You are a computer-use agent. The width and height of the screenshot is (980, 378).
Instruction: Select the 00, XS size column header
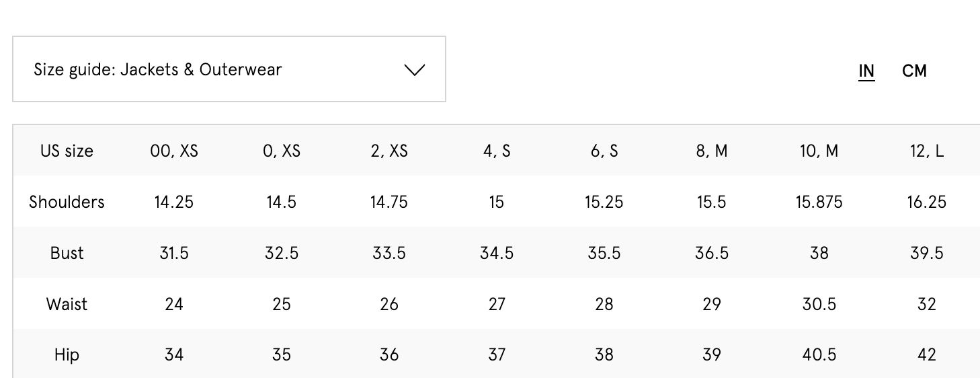click(174, 151)
